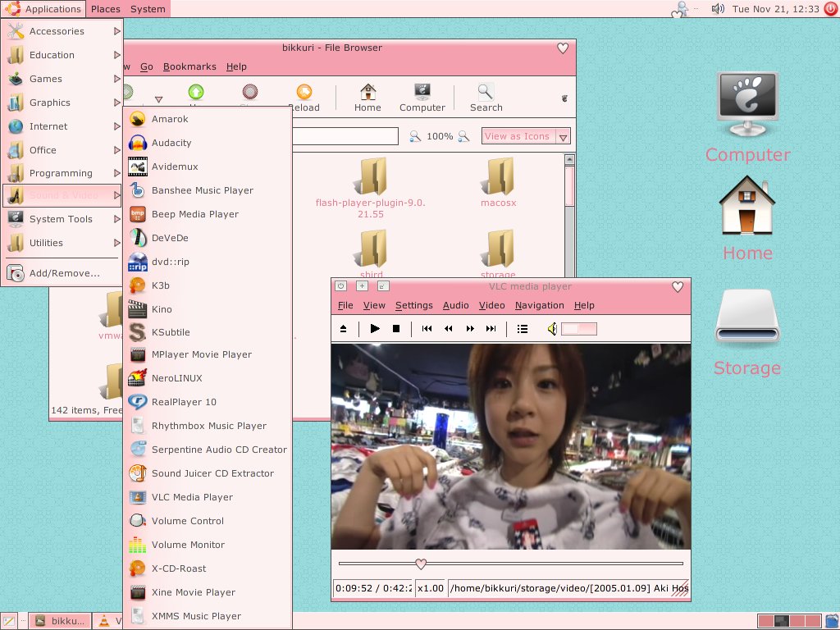Expand the Programming submenu
The image size is (840, 630).
click(62, 173)
